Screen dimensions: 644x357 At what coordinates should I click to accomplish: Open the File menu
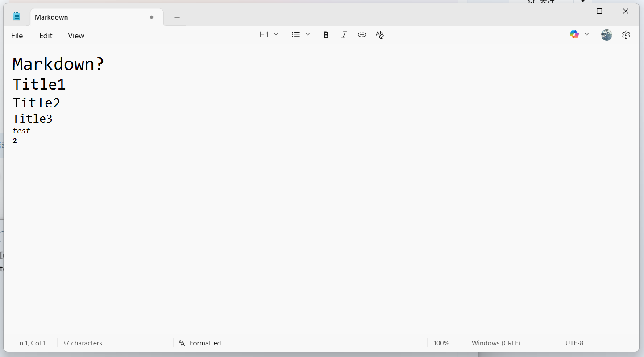[x=17, y=36]
